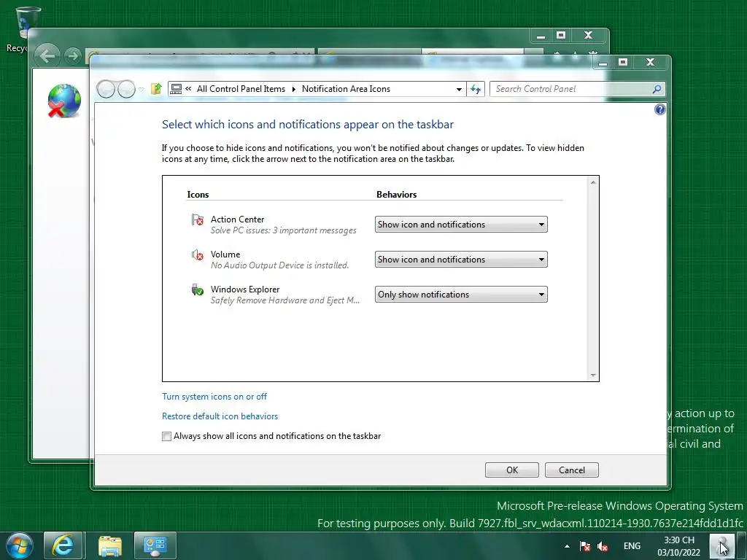Click the up-folder icon near navigation buttons

point(156,89)
